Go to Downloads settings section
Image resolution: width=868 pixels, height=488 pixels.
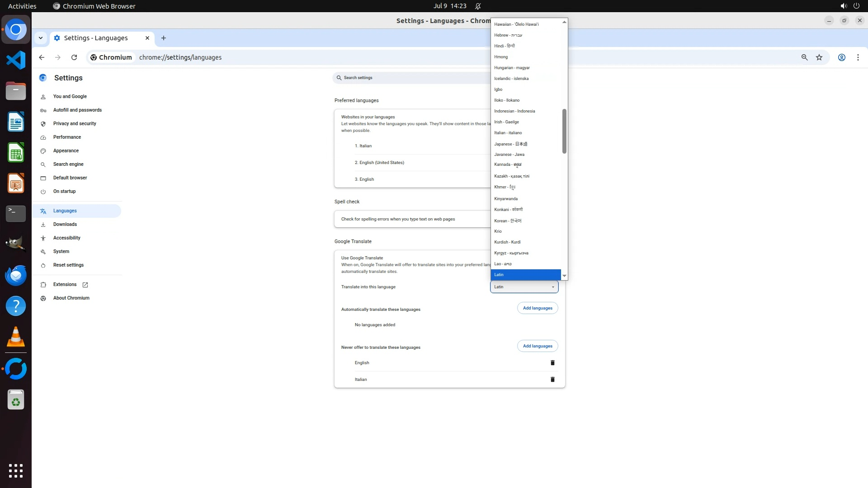[65, 224]
